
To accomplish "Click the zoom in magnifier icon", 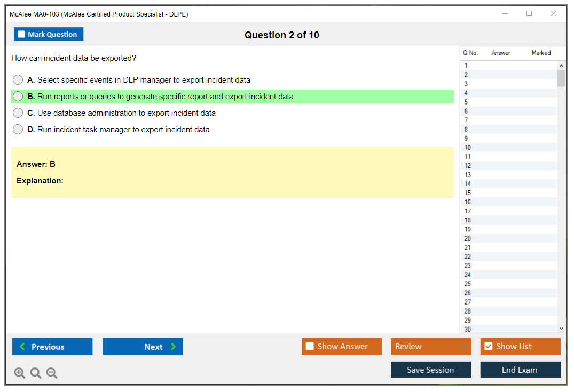I will [x=20, y=373].
